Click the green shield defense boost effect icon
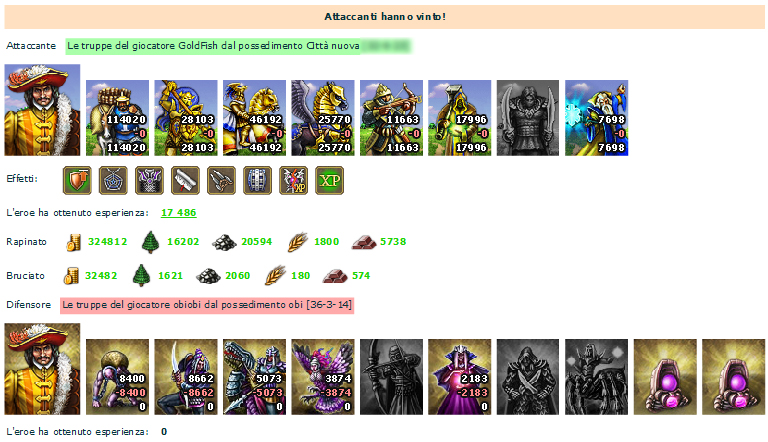Image resolution: width=768 pixels, height=442 pixels. click(77, 180)
